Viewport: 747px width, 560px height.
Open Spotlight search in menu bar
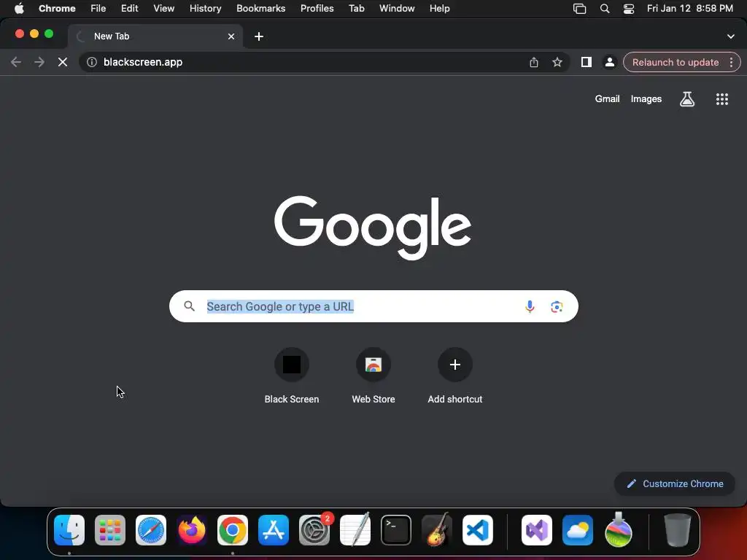(x=605, y=8)
